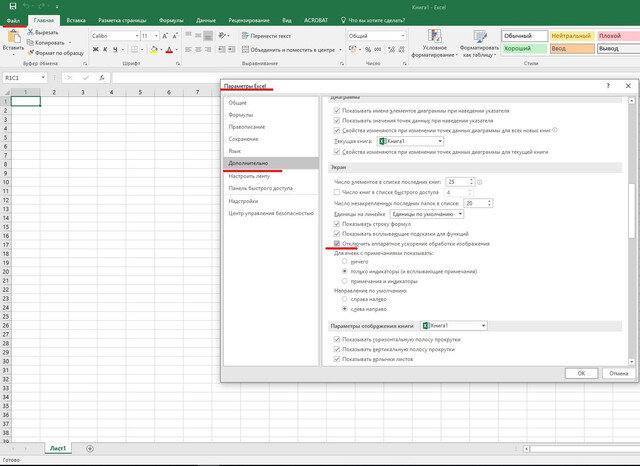Image resolution: width=640 pixels, height=466 pixels.
Task: Click the increase font size icon
Action: (x=165, y=36)
